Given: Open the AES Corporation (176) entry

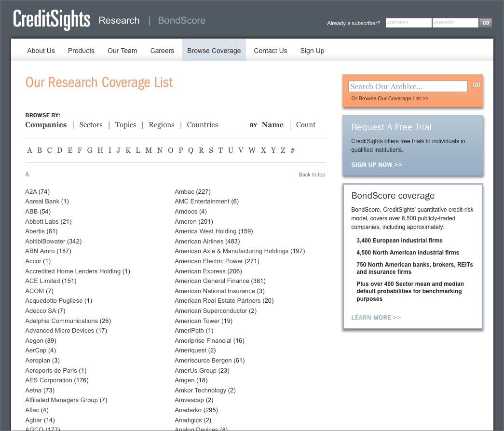Looking at the screenshot, I should coord(57,380).
